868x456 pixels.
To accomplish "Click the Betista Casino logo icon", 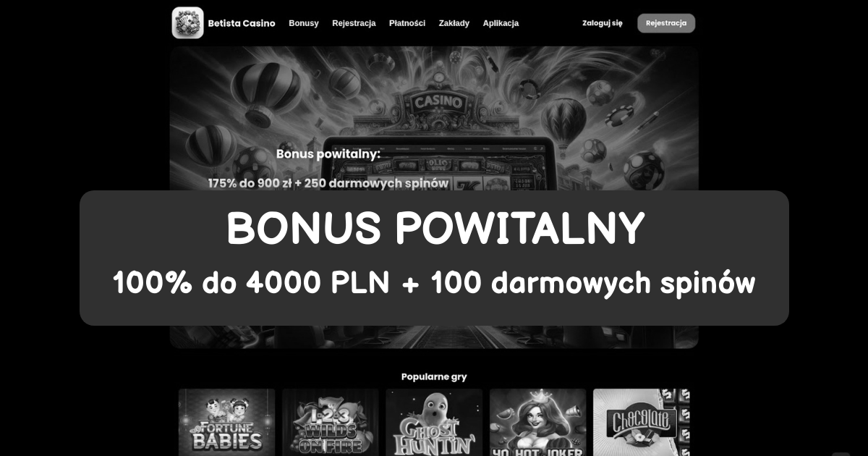I will pos(187,22).
